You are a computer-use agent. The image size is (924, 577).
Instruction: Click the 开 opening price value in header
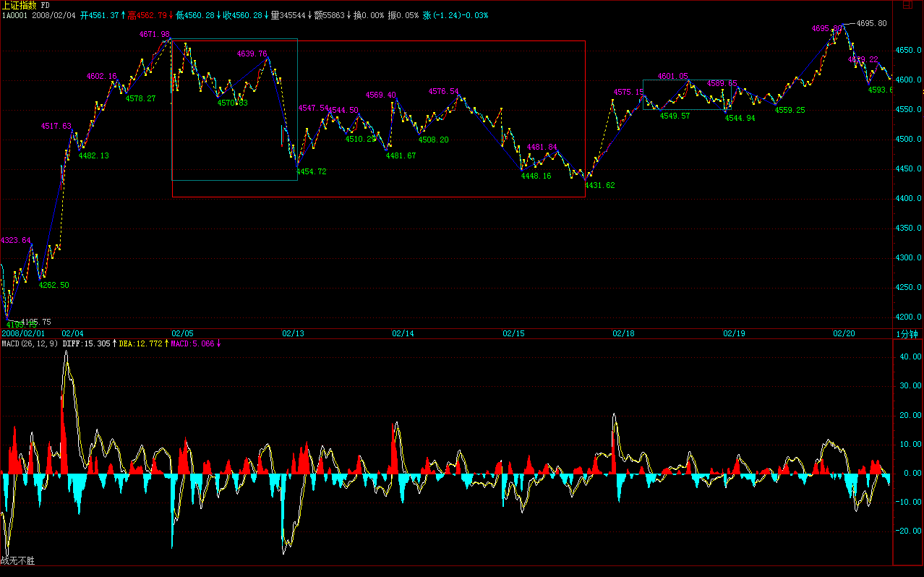[100, 15]
